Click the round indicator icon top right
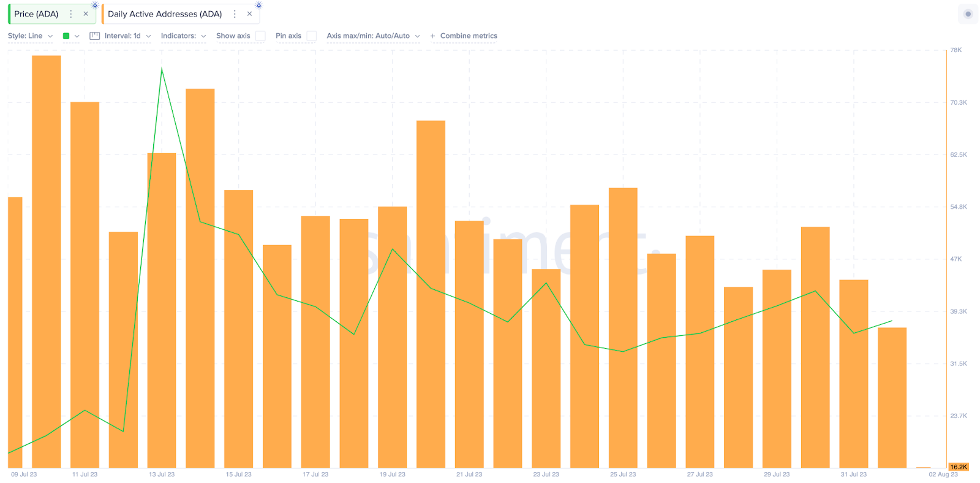The width and height of the screenshot is (980, 483). 968,14
